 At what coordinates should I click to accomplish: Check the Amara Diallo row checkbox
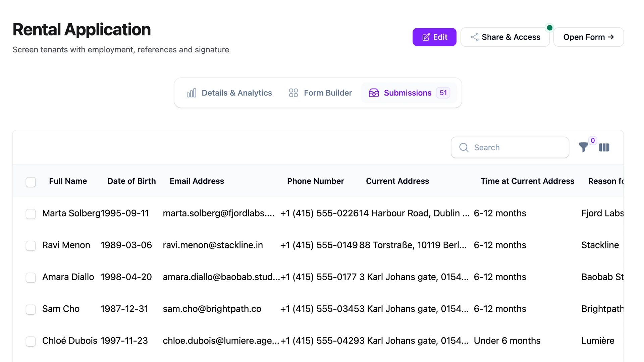click(x=31, y=278)
